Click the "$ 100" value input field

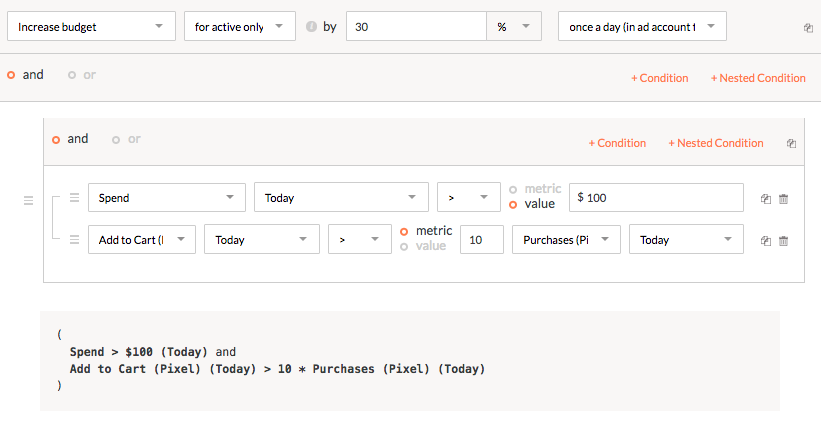coord(656,198)
